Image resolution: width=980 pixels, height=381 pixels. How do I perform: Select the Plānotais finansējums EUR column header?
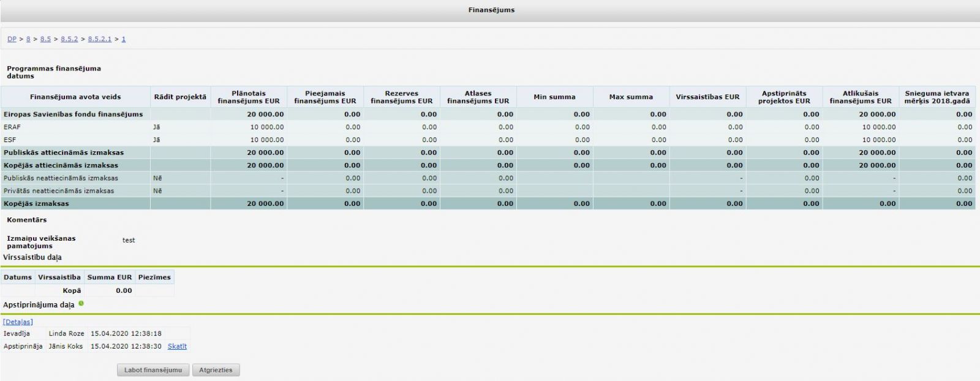click(248, 97)
